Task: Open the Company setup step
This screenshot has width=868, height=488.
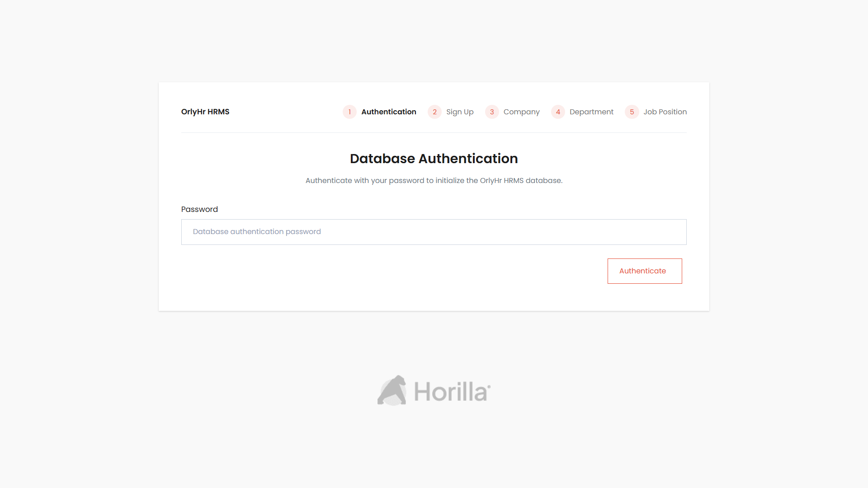Action: pos(521,112)
